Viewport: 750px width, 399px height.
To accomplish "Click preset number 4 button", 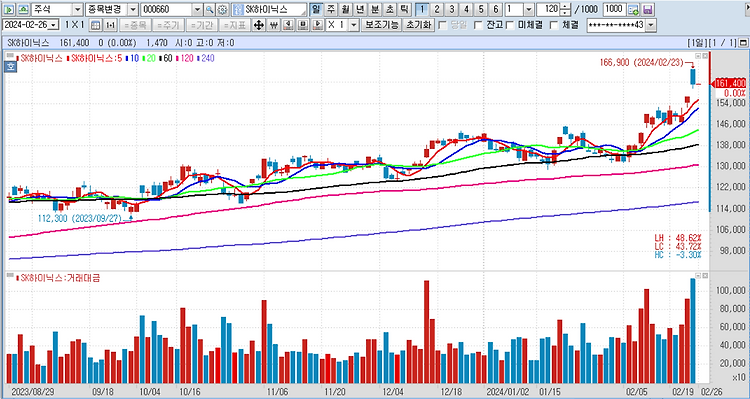I will coord(466,9).
